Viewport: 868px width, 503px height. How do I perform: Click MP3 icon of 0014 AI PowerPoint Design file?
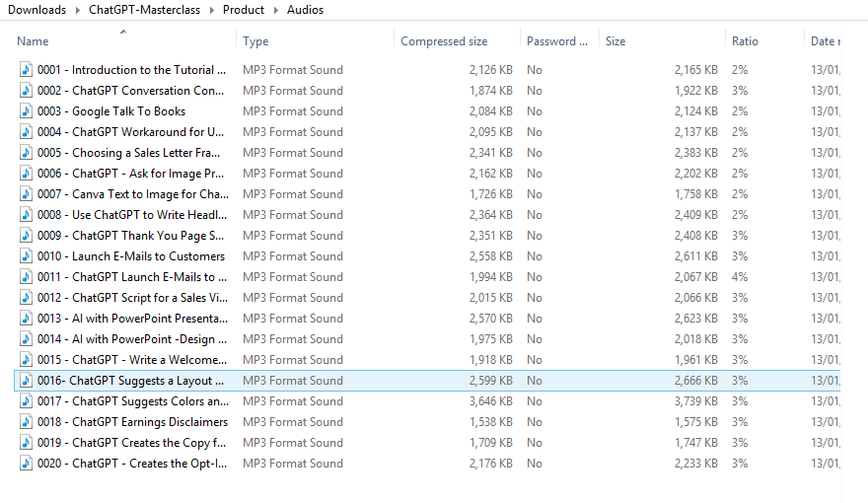26,339
